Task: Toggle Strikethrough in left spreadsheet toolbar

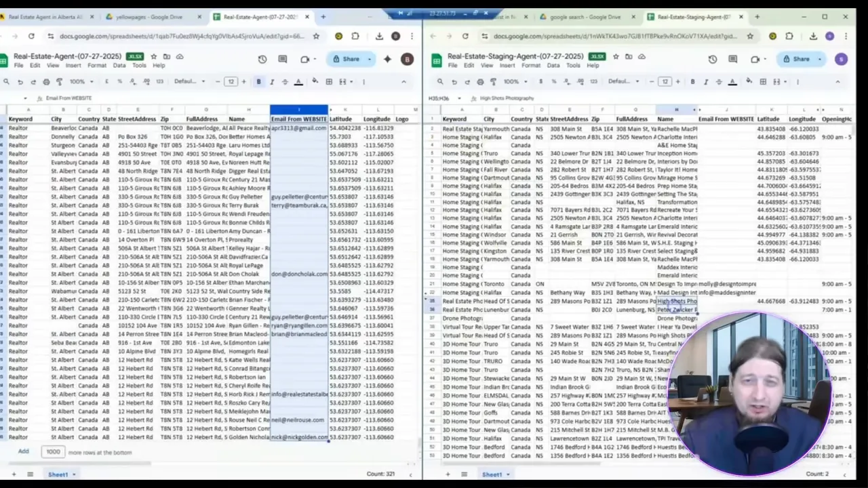Action: [x=285, y=81]
